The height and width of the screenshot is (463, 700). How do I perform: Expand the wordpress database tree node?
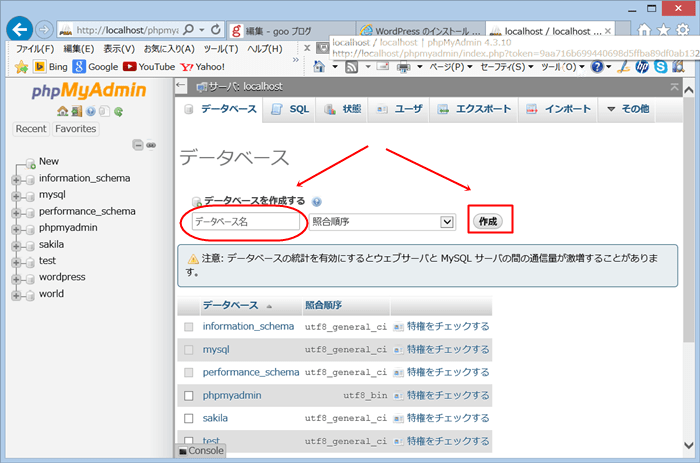click(17, 277)
